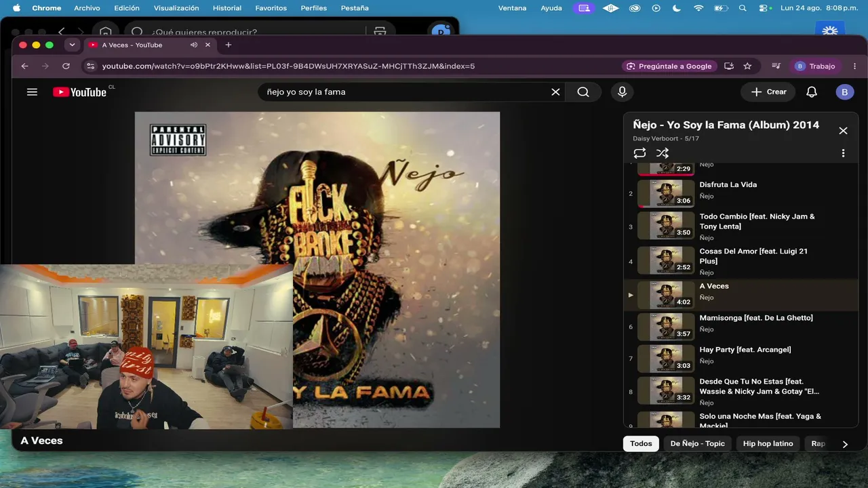The image size is (868, 488).
Task: Open the Ñejo album playlist title link
Action: pyautogui.click(x=726, y=125)
